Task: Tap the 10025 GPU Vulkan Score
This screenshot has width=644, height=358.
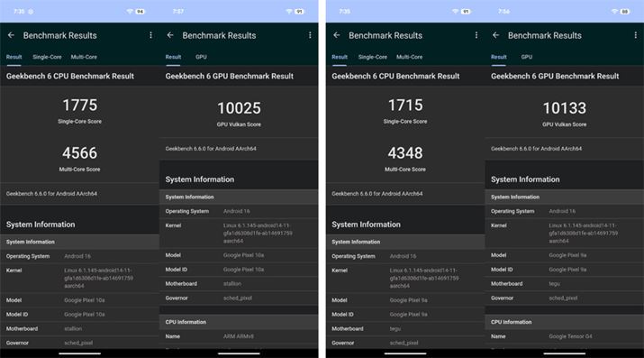Action: pos(239,108)
